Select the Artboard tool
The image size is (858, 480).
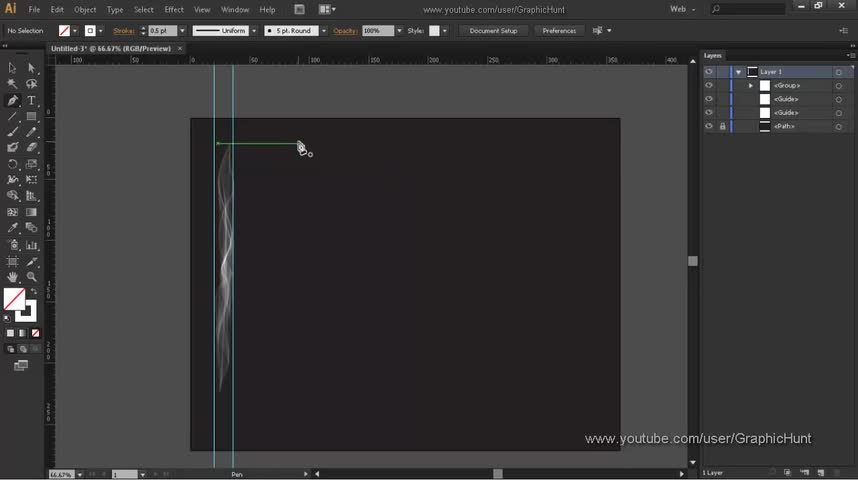pos(12,262)
